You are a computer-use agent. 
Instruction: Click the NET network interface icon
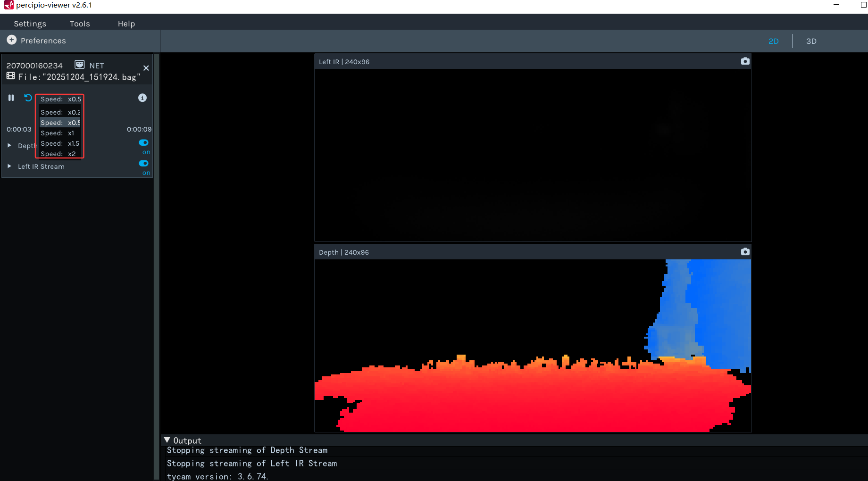[80, 65]
